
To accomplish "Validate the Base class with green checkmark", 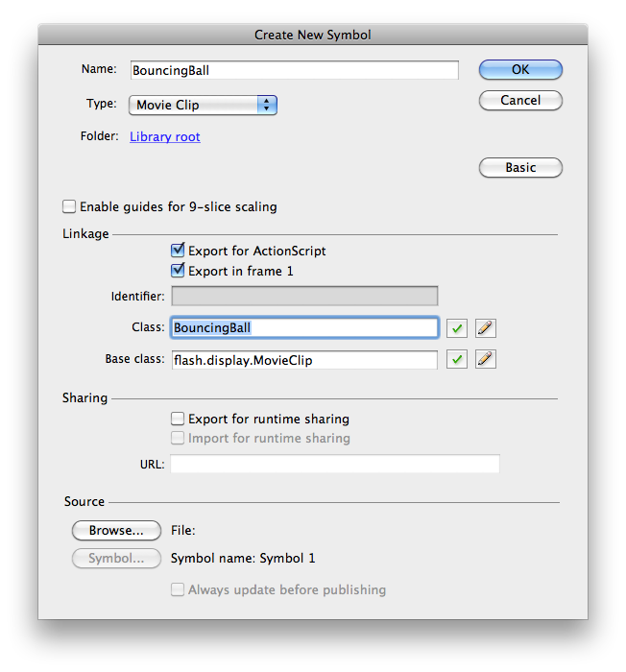I will pyautogui.click(x=457, y=359).
